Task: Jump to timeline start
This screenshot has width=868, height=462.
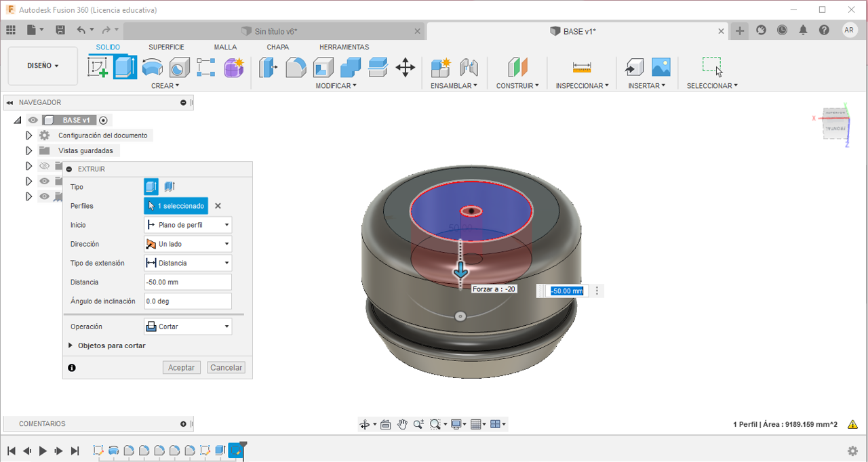Action: (12, 450)
